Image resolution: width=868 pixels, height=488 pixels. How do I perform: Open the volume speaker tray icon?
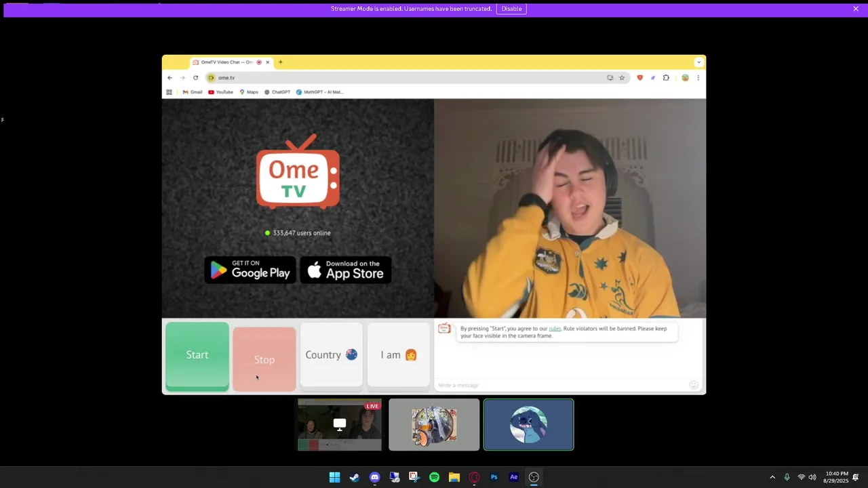click(812, 477)
